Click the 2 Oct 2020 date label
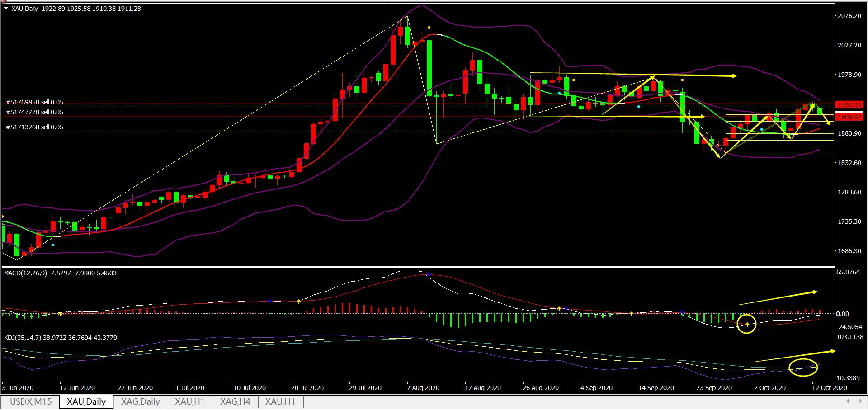 tap(770, 388)
